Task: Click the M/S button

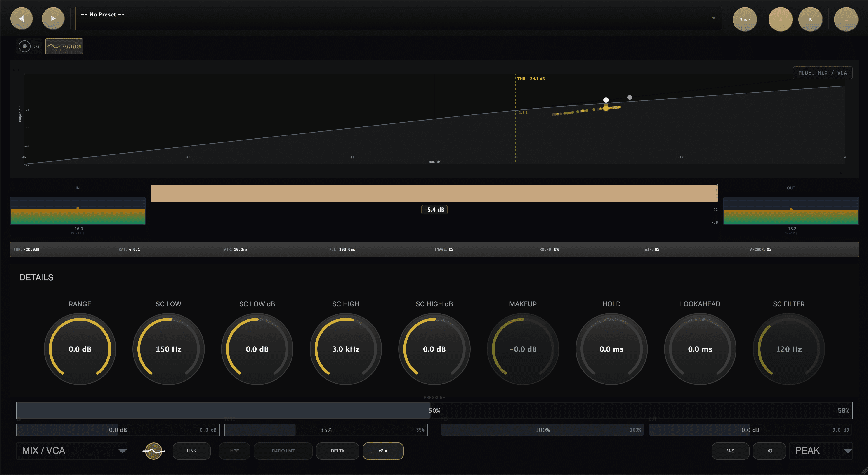Action: [730, 451]
